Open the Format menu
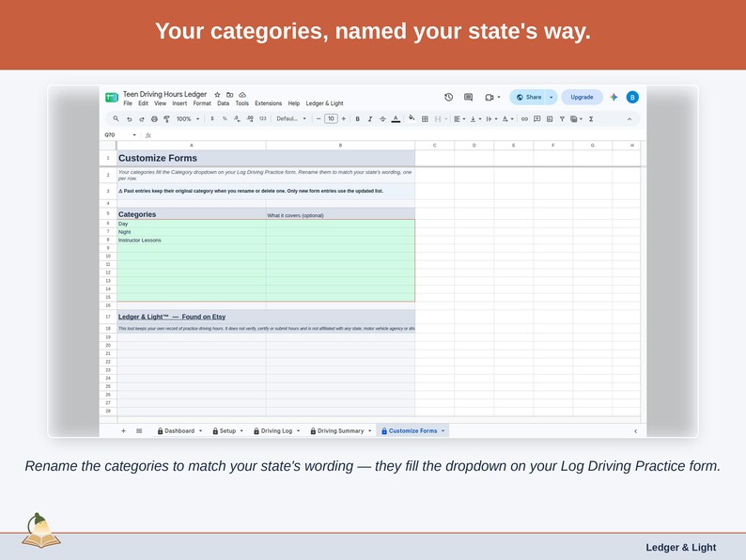 pyautogui.click(x=202, y=103)
